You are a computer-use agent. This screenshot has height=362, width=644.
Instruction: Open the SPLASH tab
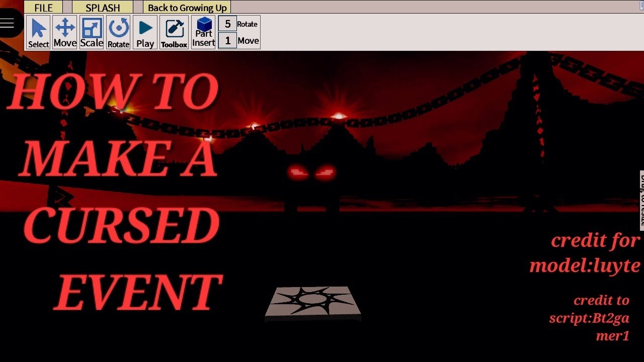tap(103, 8)
